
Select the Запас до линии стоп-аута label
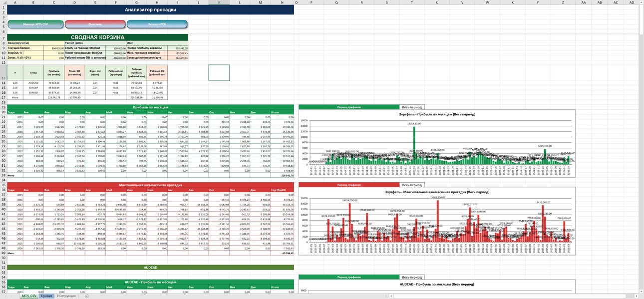point(147,58)
